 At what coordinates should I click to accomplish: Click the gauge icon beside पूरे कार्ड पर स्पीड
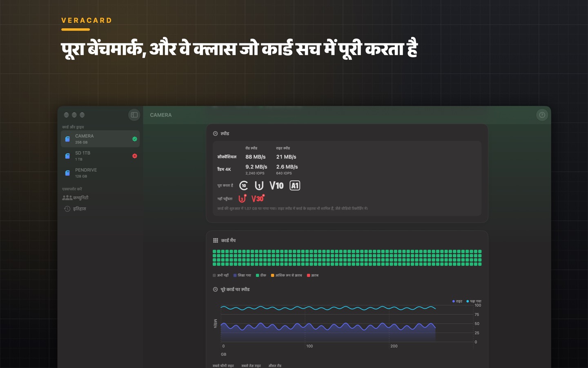(215, 289)
